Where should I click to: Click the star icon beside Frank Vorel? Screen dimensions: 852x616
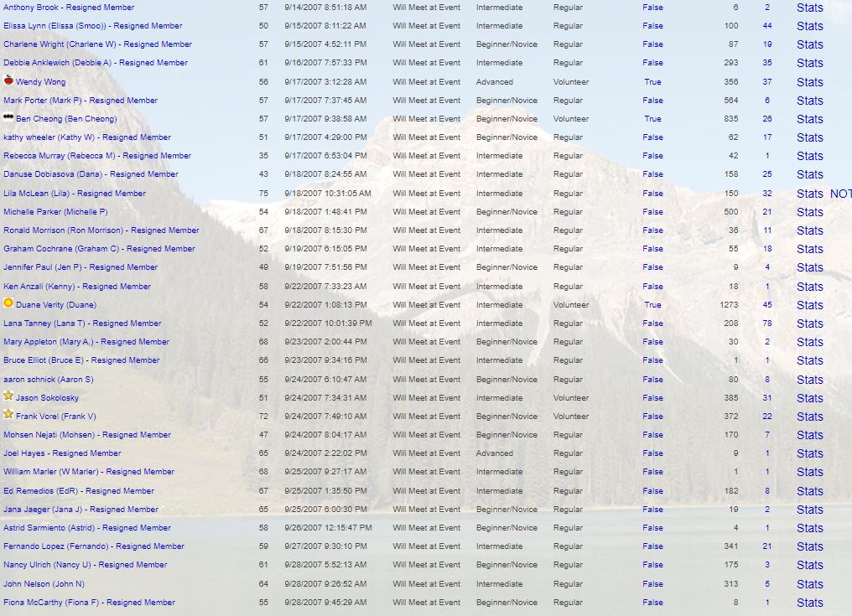(8, 415)
